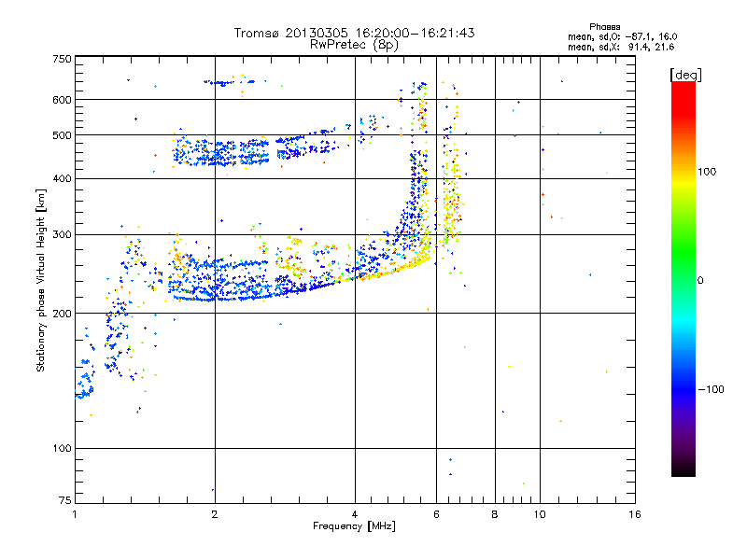Click the y-axis tick label "300"
747x560 pixels.
(62, 234)
